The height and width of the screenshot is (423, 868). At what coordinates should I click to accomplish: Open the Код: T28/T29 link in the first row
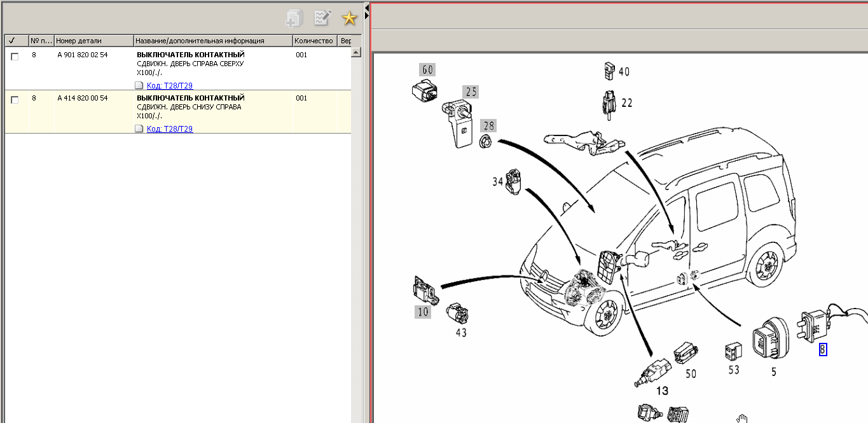[x=170, y=86]
